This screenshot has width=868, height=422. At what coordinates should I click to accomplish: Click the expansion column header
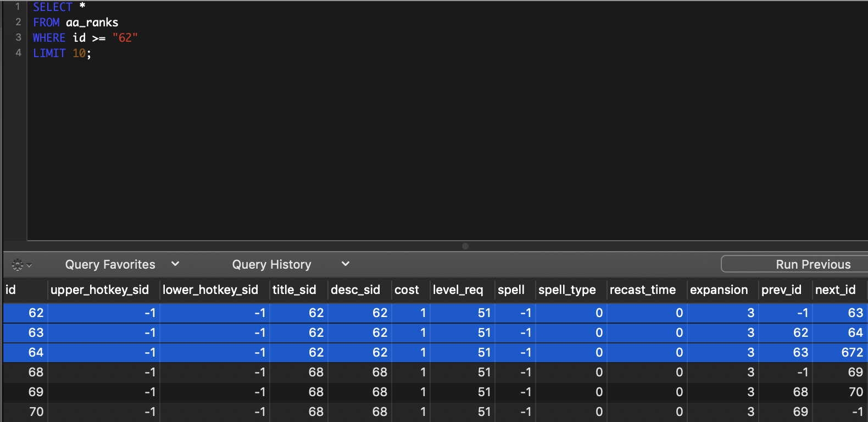(x=719, y=290)
